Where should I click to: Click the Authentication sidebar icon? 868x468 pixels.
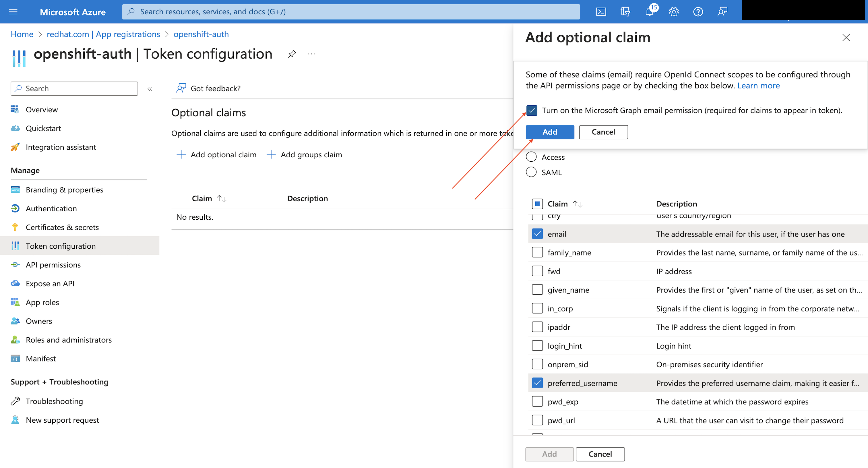(15, 208)
